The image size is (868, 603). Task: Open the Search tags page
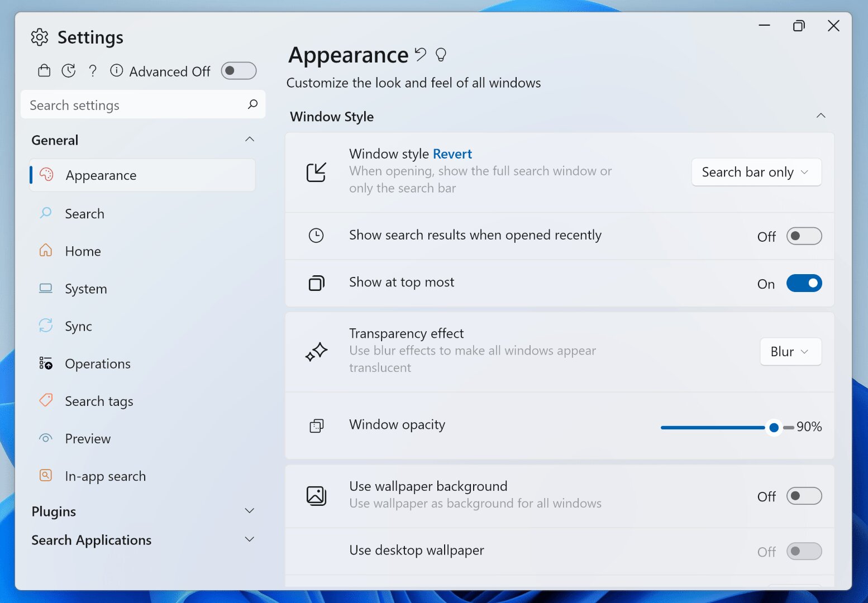(142, 401)
